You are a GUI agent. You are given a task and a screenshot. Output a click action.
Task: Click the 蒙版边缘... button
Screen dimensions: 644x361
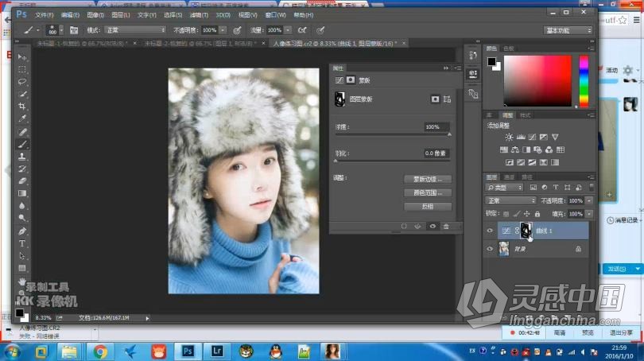(428, 180)
